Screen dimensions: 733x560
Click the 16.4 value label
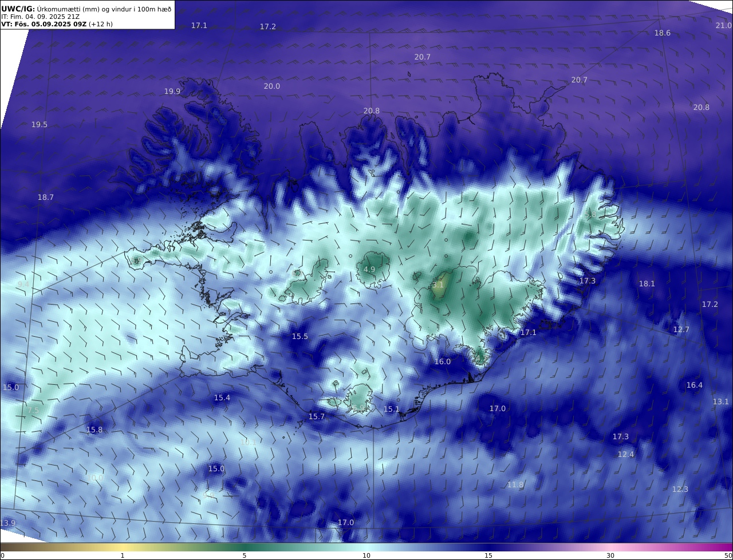click(x=695, y=385)
